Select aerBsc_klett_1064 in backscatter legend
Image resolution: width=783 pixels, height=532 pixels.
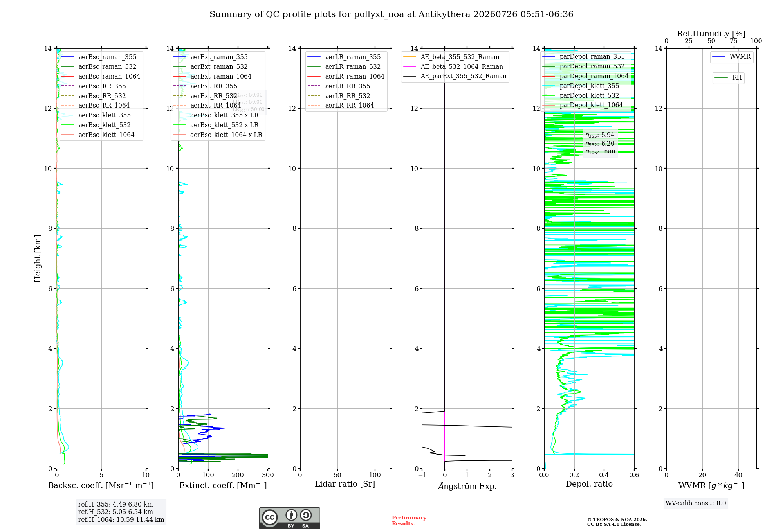tap(98, 135)
